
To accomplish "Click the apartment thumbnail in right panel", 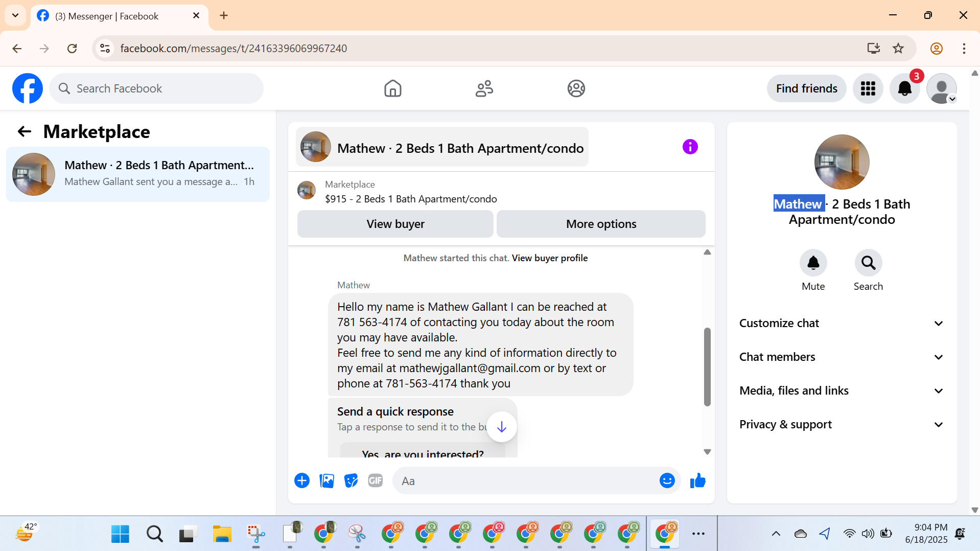I will point(842,162).
